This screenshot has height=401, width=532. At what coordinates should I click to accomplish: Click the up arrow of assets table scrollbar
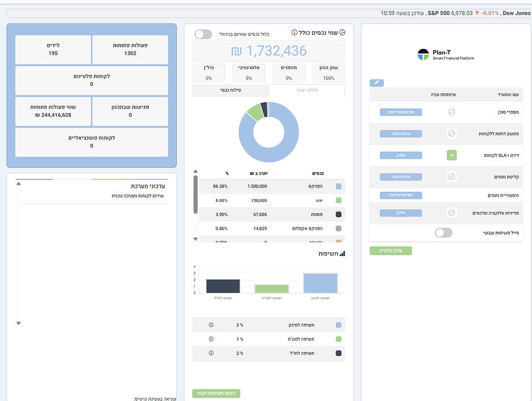pyautogui.click(x=195, y=172)
